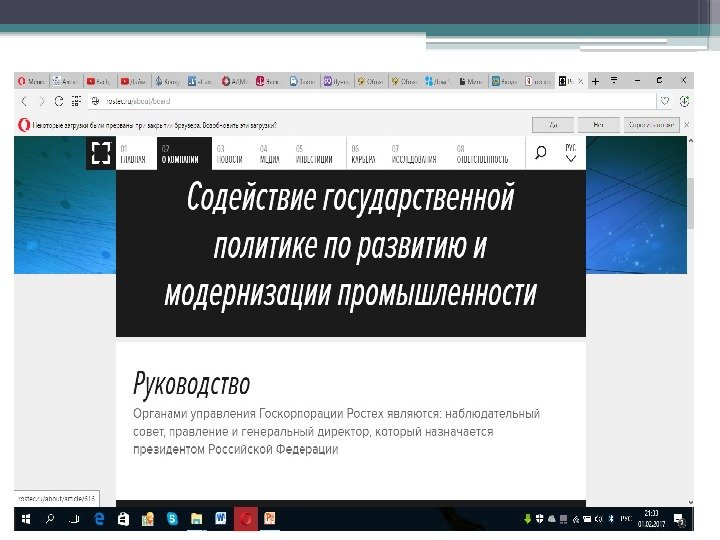Open a new tab with the plus button
720x540 pixels.
click(x=596, y=81)
